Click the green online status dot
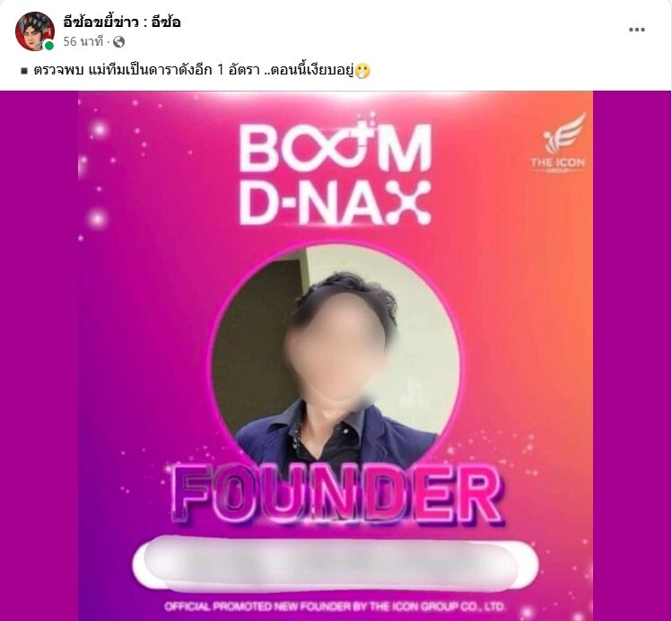The image size is (672, 621). coord(49,46)
